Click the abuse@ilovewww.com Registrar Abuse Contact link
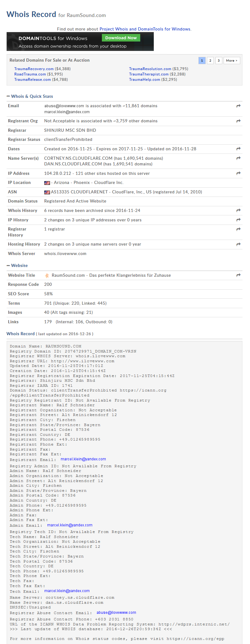 pyautogui.click(x=116, y=613)
